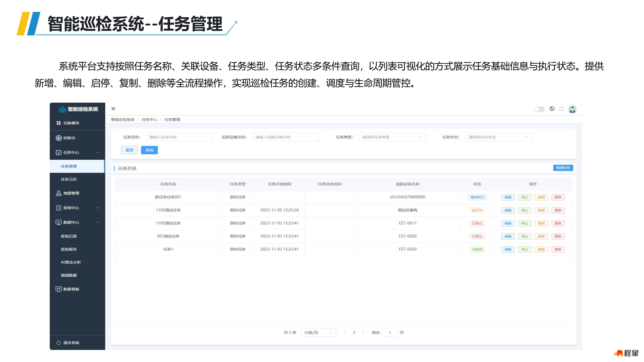Click 2023-11-05 15:25:36 start time cell
Image resolution: width=644 pixels, height=362 pixels.
[279, 210]
